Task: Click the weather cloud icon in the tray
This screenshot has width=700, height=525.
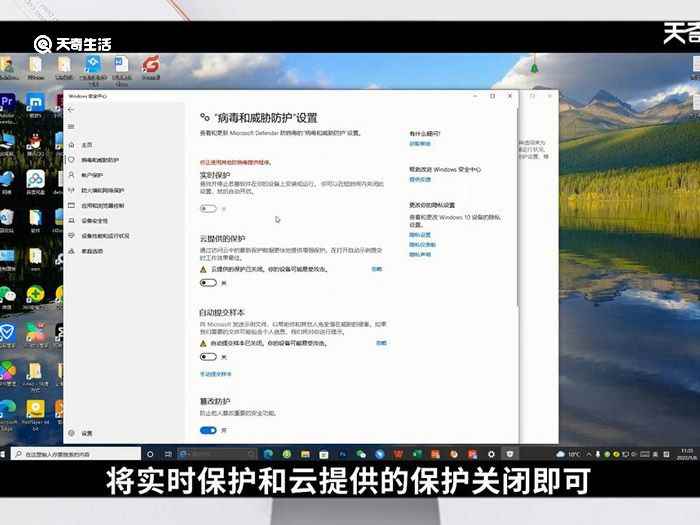Action: (560, 454)
